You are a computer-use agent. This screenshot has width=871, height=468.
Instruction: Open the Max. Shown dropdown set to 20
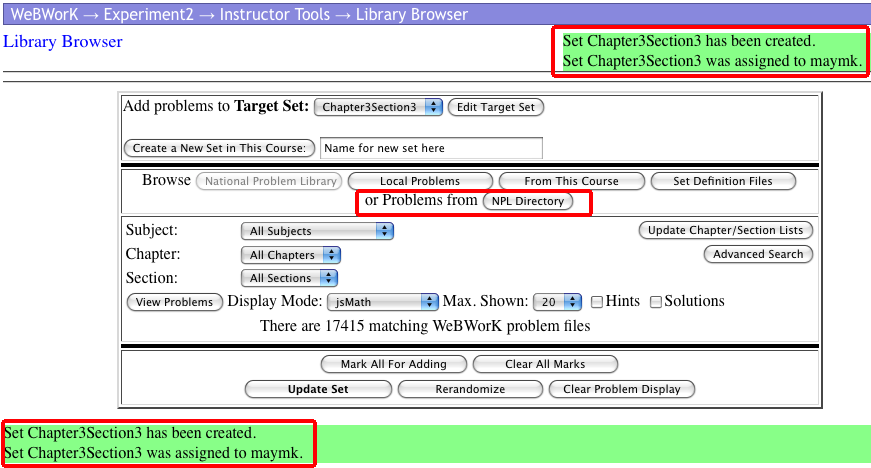557,302
